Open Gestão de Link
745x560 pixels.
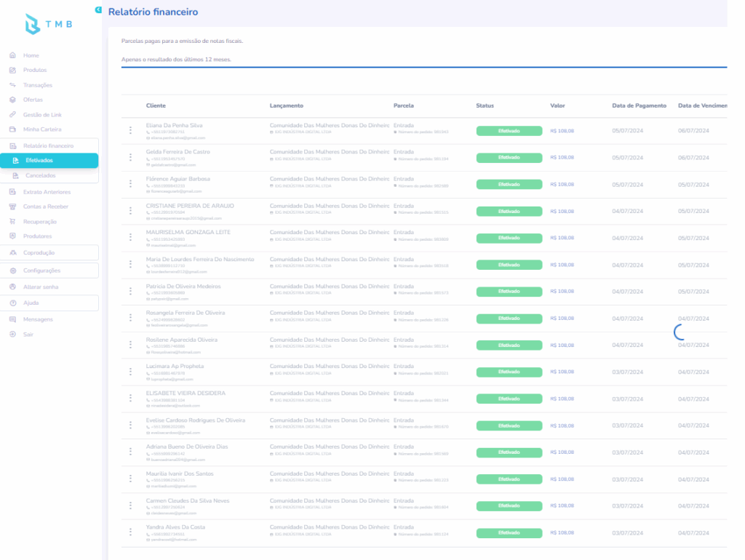tap(42, 114)
